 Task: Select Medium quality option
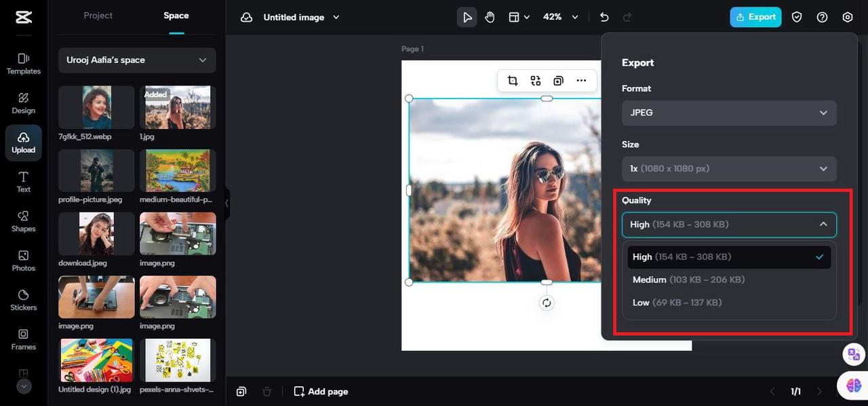point(729,280)
